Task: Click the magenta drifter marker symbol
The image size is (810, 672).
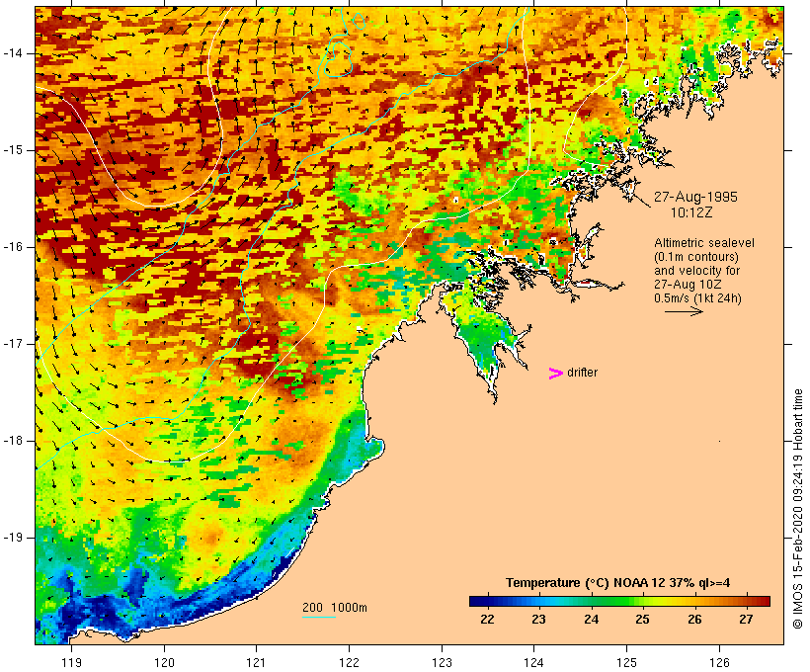Action: tap(556, 374)
